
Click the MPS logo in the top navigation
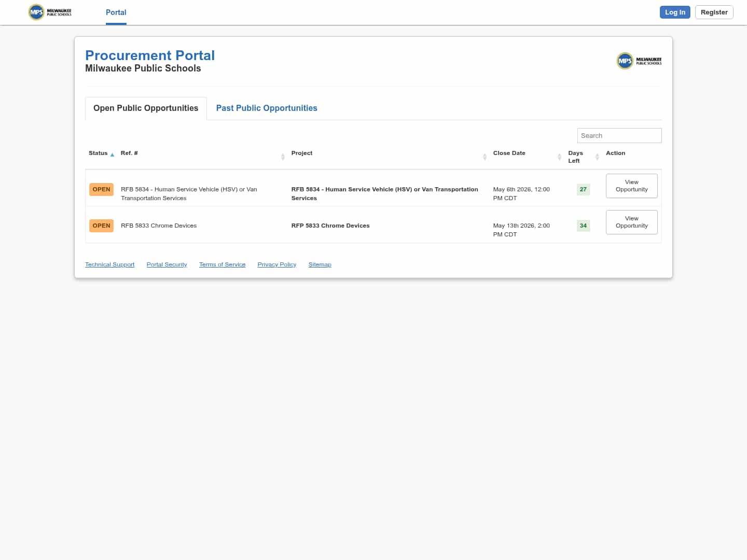[x=50, y=12]
